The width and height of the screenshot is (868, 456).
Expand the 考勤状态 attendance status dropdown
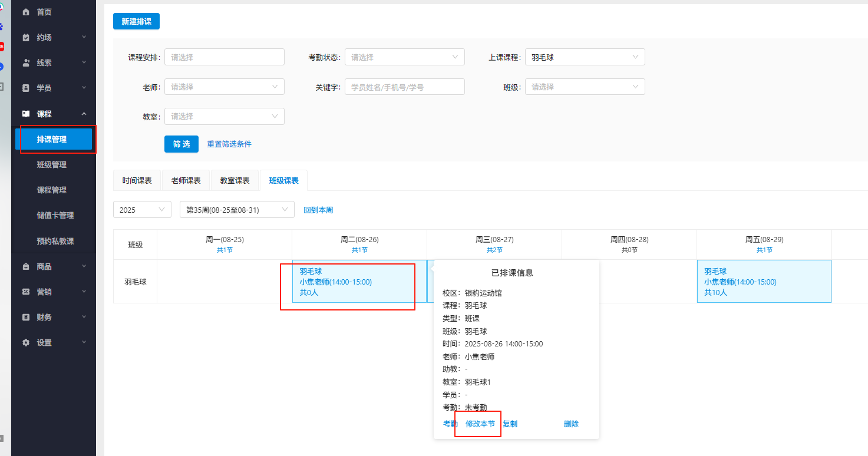[x=404, y=57]
